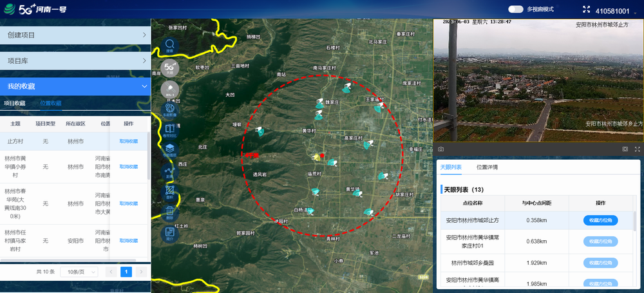The width and height of the screenshot is (644, 293).
Task: Click 收藏方位角 for 安阳市林州市城郊止方
Action: 600,220
